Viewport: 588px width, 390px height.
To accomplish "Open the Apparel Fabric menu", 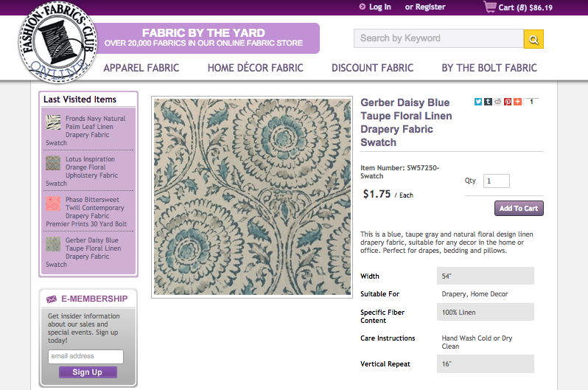I will [x=141, y=68].
